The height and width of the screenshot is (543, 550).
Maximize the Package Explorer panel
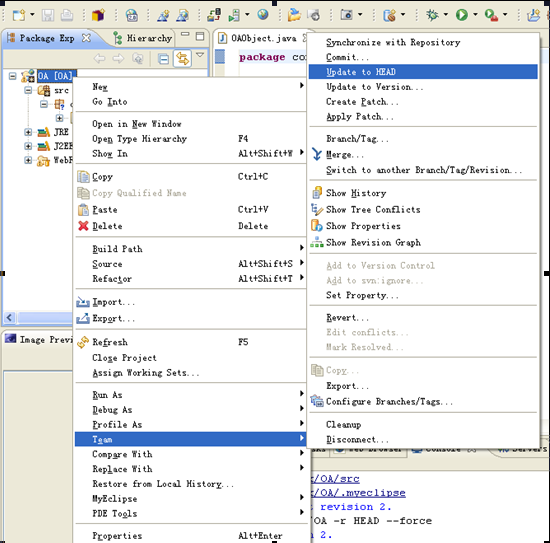pyautogui.click(x=200, y=36)
